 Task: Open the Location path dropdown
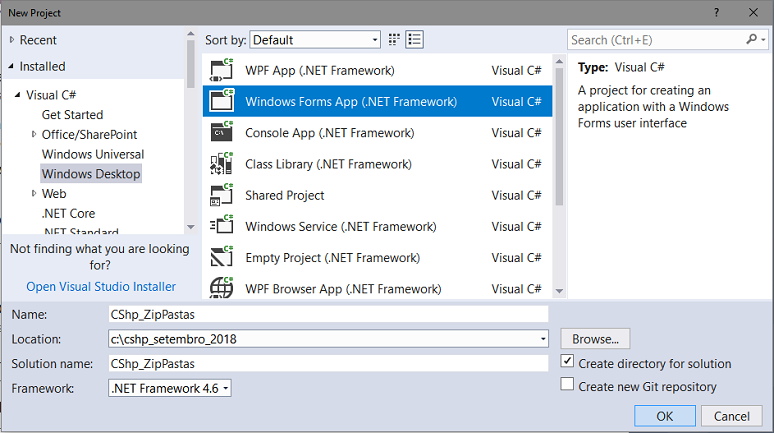543,339
